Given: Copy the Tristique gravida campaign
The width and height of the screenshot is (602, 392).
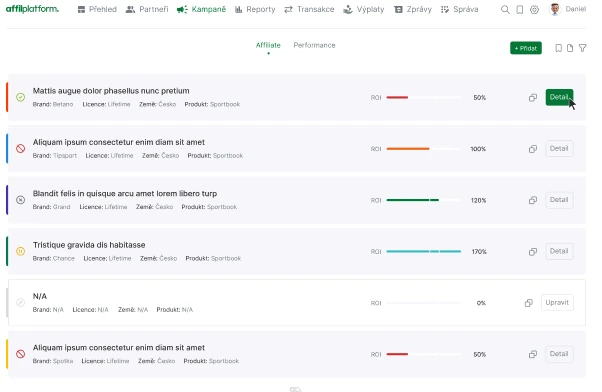Looking at the screenshot, I should 533,251.
